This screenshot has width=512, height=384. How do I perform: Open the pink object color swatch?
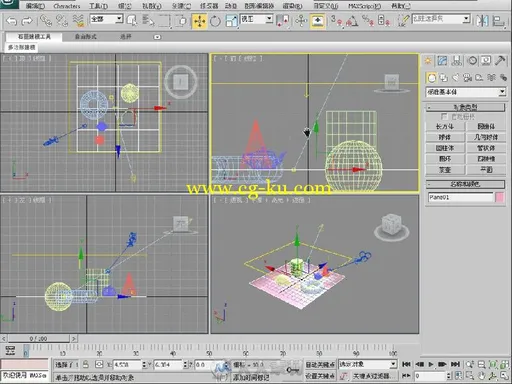pyautogui.click(x=499, y=197)
